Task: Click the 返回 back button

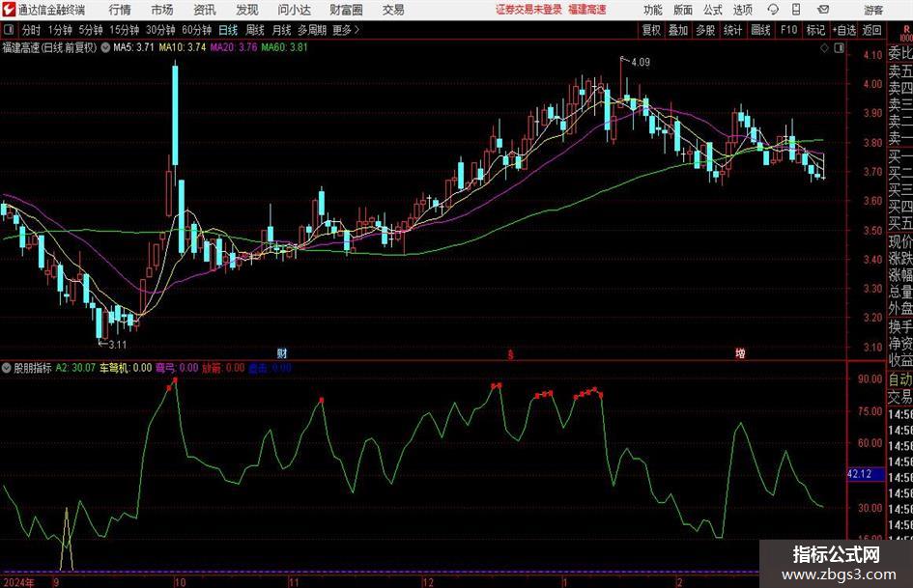Action: pos(871,30)
